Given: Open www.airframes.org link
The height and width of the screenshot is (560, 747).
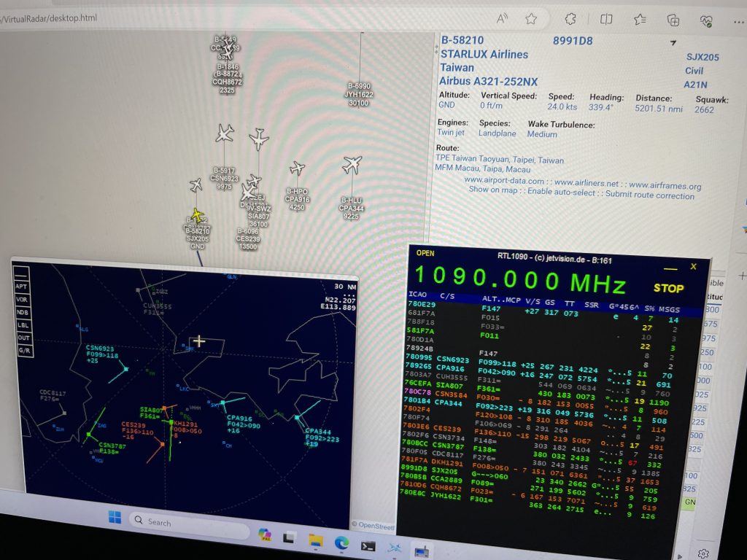Looking at the screenshot, I should click(665, 185).
